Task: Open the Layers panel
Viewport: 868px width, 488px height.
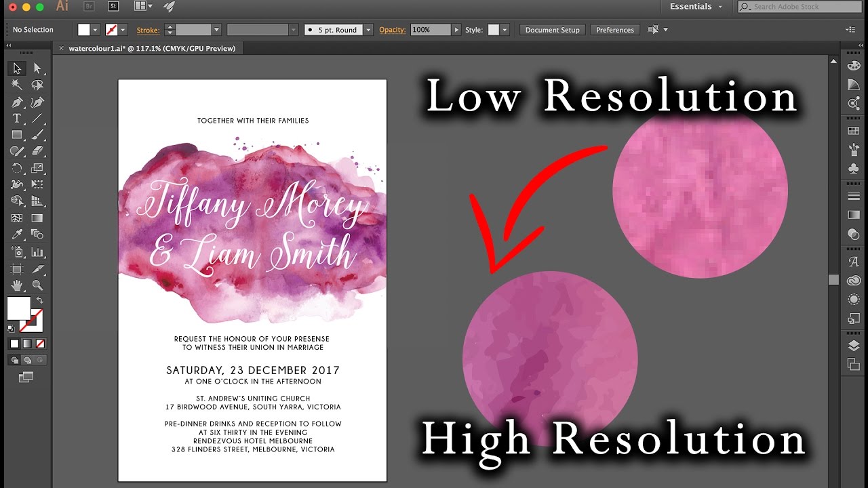Action: pyautogui.click(x=854, y=346)
